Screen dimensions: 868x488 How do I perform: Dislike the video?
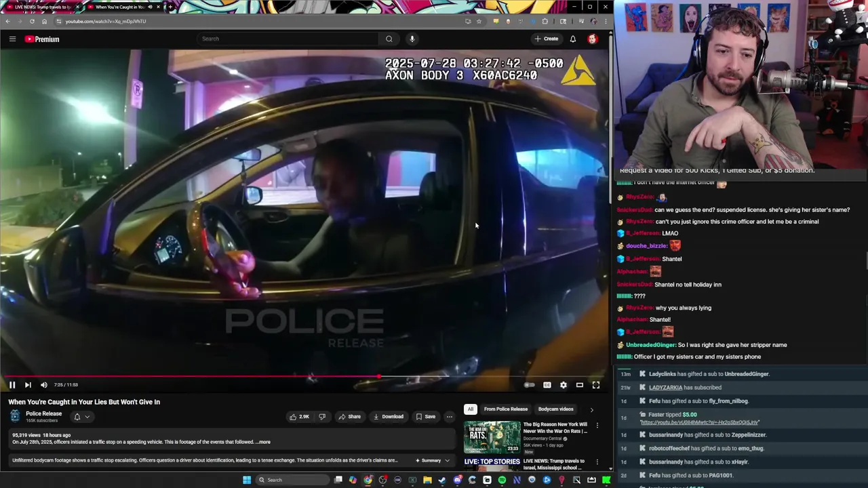(x=322, y=417)
